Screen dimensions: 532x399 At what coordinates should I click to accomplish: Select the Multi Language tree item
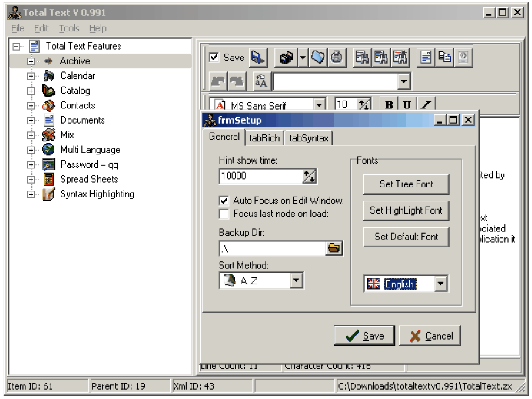(x=91, y=150)
